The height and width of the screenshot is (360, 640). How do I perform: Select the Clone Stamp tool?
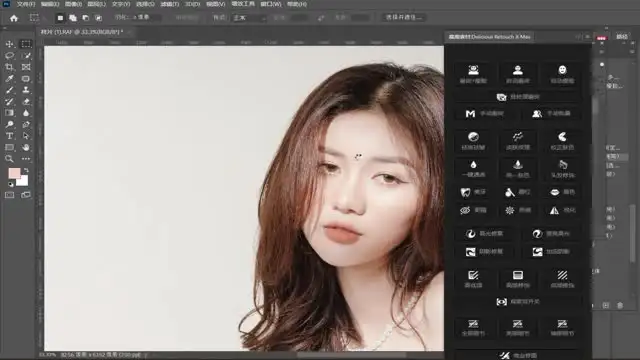tap(26, 90)
